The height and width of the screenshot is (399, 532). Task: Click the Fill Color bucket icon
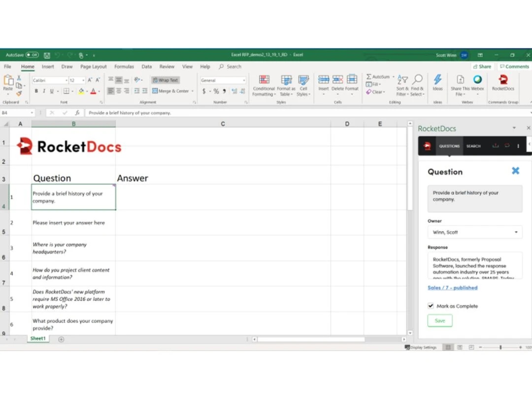coord(81,91)
